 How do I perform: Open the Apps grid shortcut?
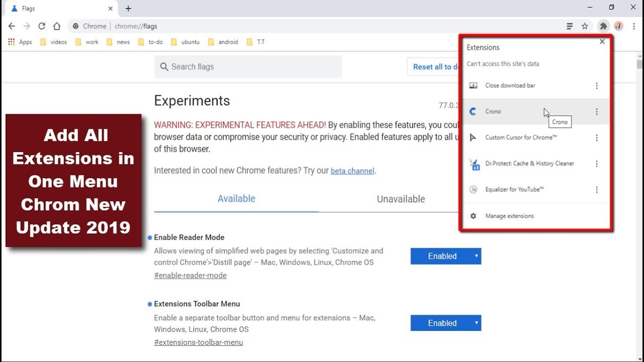[20, 42]
